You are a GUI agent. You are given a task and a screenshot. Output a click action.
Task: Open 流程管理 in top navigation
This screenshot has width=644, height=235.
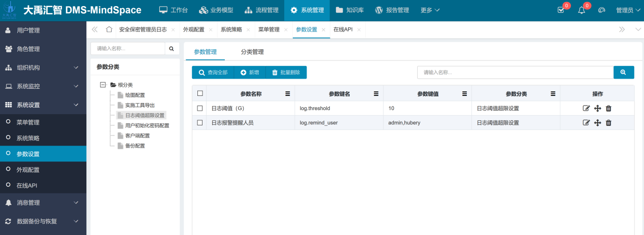261,10
